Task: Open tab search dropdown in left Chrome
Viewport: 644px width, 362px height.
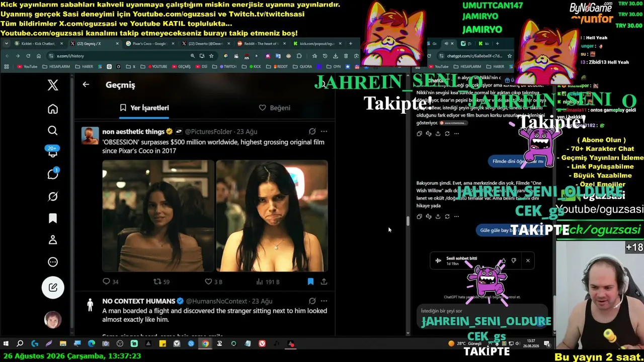Action: click(x=7, y=44)
